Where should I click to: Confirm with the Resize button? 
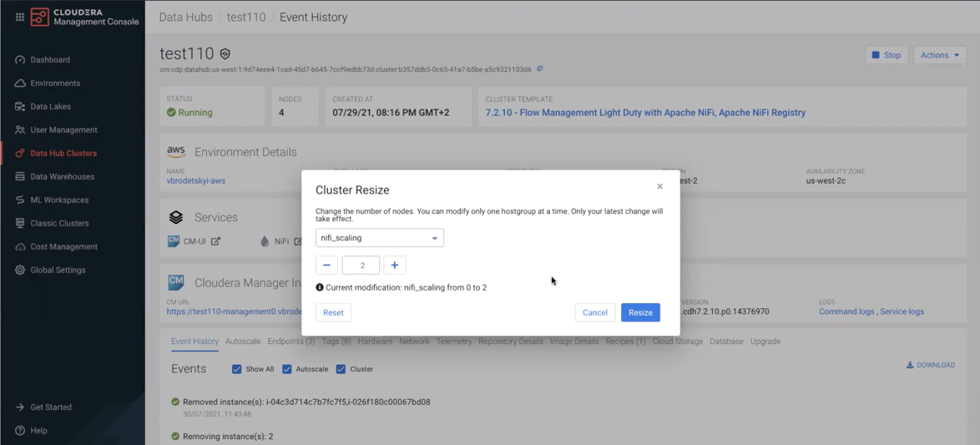[640, 312]
